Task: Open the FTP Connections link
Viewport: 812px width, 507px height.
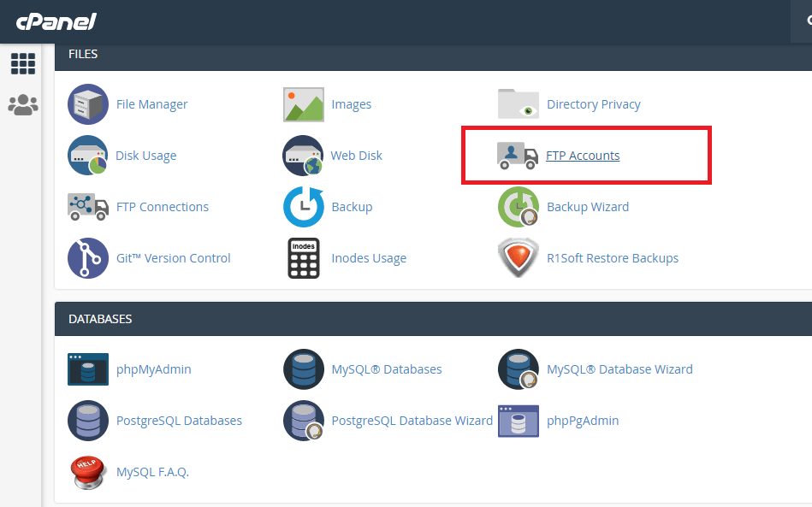Action: coord(162,206)
